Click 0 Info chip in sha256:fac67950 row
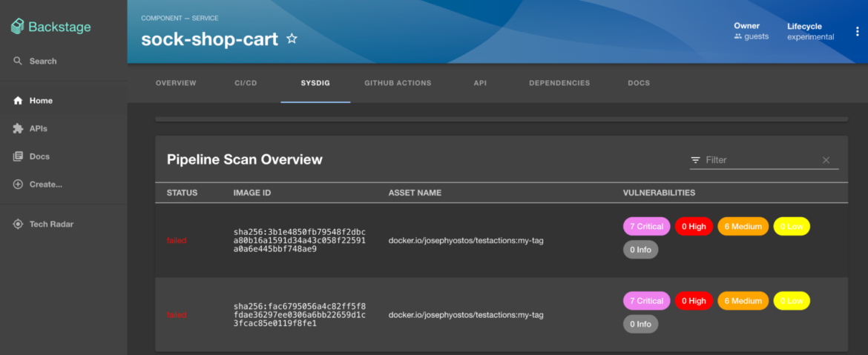 tap(640, 324)
